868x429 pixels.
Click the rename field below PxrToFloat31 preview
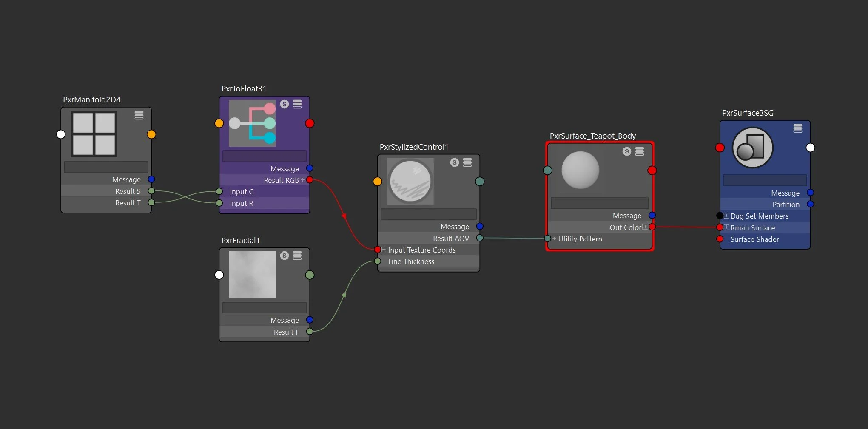click(x=264, y=156)
